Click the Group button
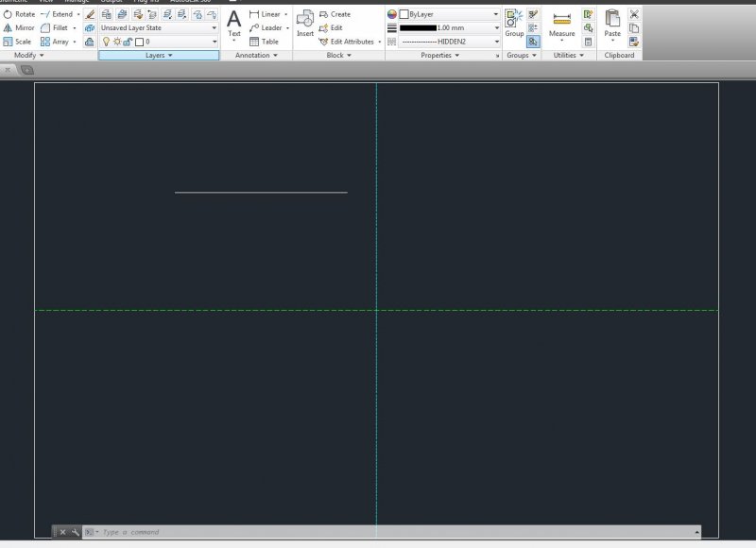Screen dimensions: 756x548 click(514, 25)
